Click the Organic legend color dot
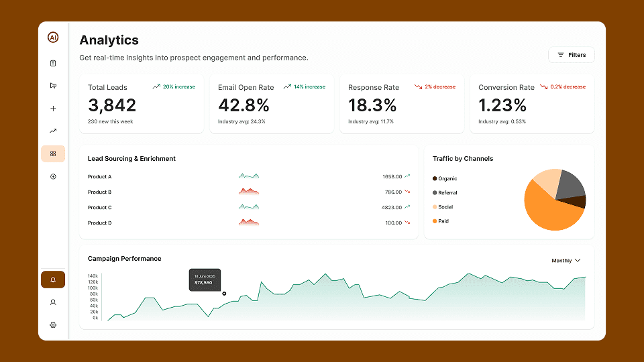Screen dimensions: 644x362 (435, 178)
